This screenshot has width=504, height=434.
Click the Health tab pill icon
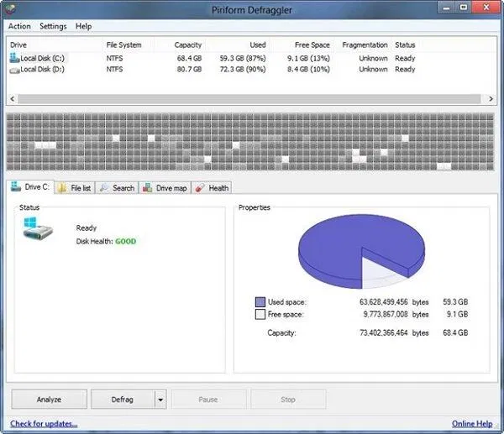pyautogui.click(x=200, y=187)
